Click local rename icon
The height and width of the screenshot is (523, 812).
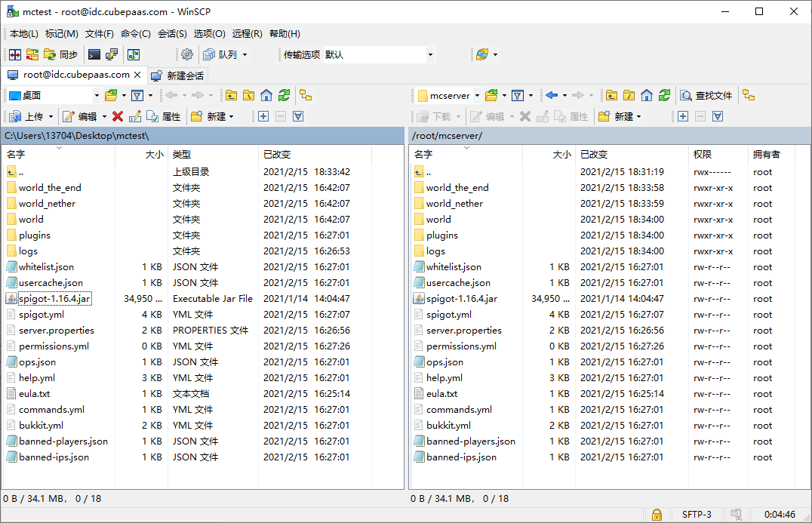click(x=134, y=116)
